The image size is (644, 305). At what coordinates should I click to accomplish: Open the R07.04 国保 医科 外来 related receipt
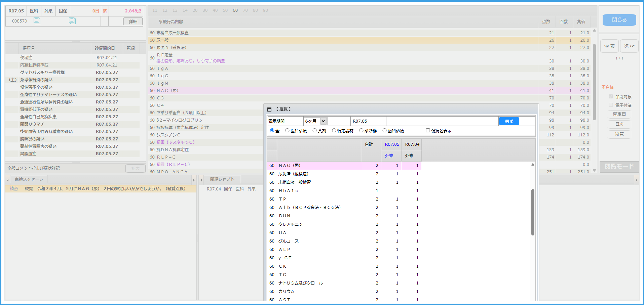[x=231, y=189]
